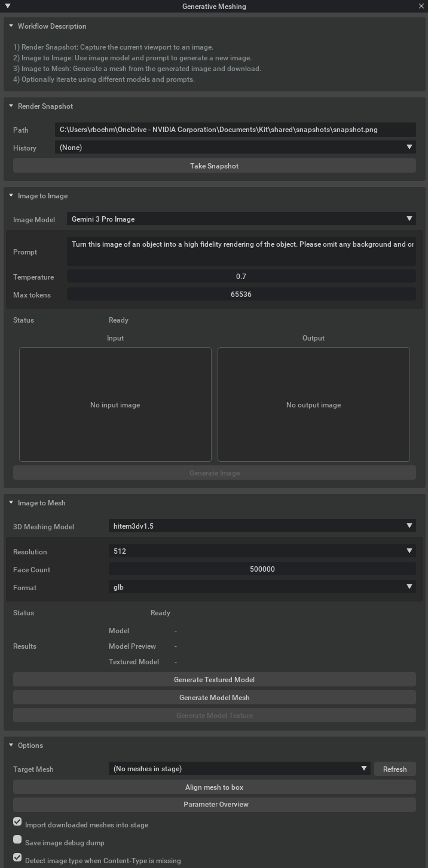
Task: Open the Image Model dropdown
Action: coord(241,219)
